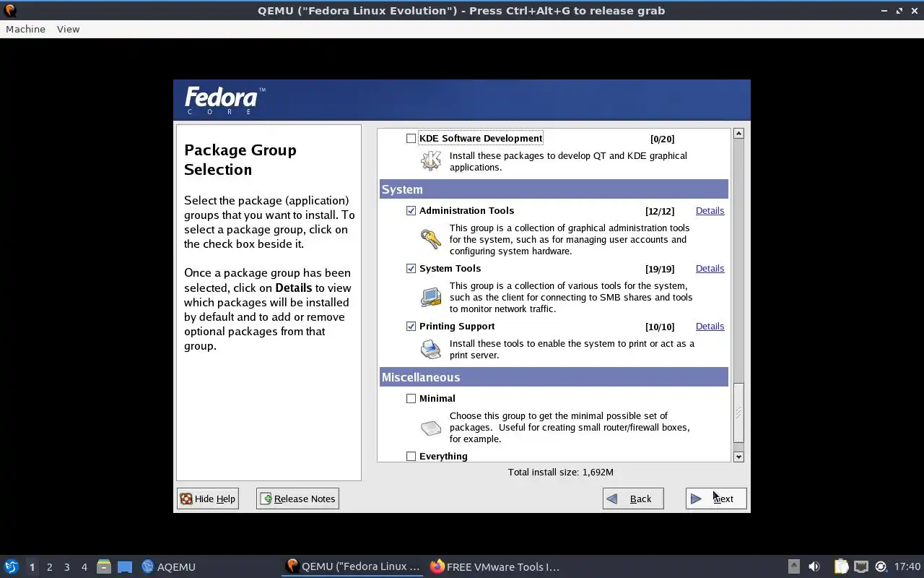Screen dimensions: 924x578
Task: Check the Minimal group checkbox
Action: 411,398
